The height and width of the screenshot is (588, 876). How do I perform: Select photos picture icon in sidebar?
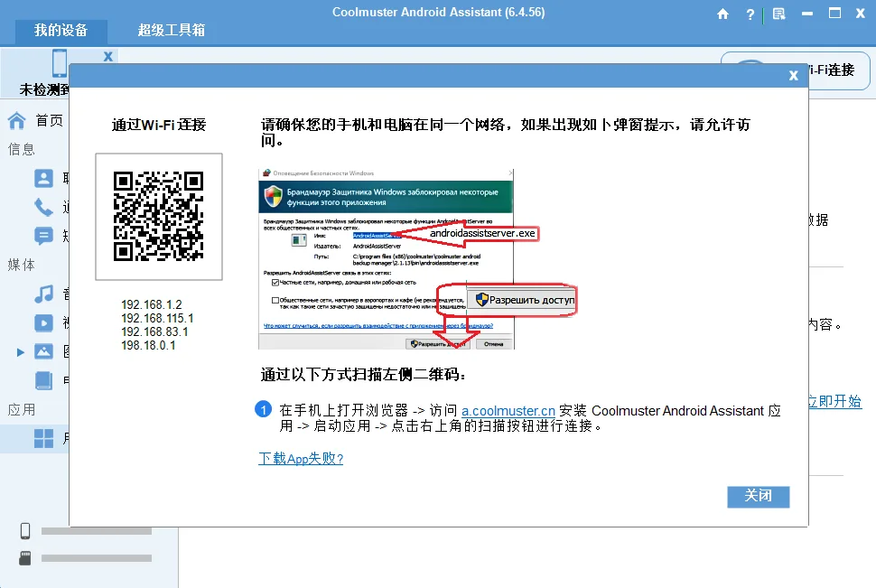(43, 351)
